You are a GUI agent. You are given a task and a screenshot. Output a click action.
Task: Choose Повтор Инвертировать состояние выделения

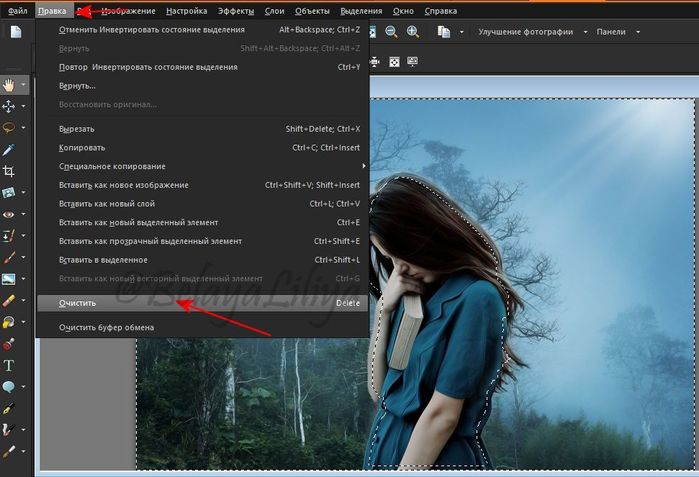[x=203, y=67]
